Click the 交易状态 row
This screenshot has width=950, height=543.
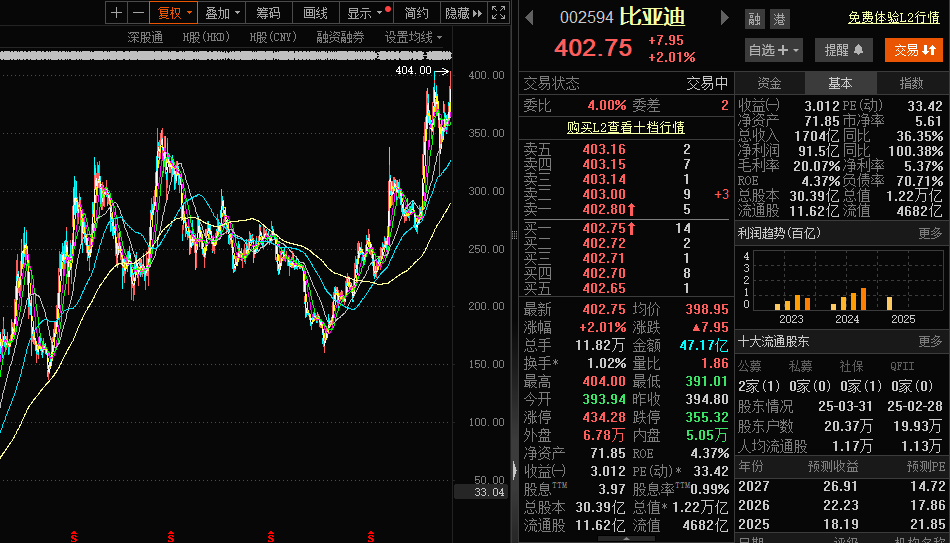tap(626, 84)
